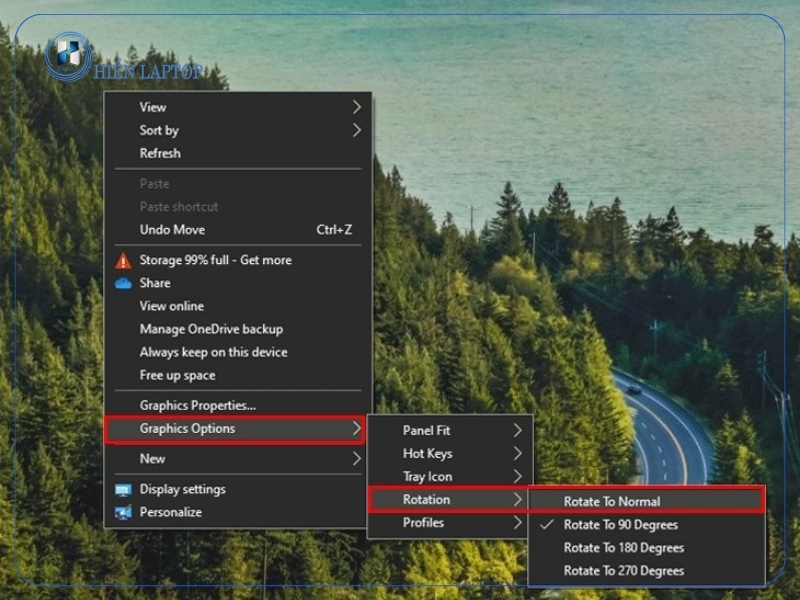Open the Tray Icon entry
Screen dimensions: 800x600
(449, 476)
